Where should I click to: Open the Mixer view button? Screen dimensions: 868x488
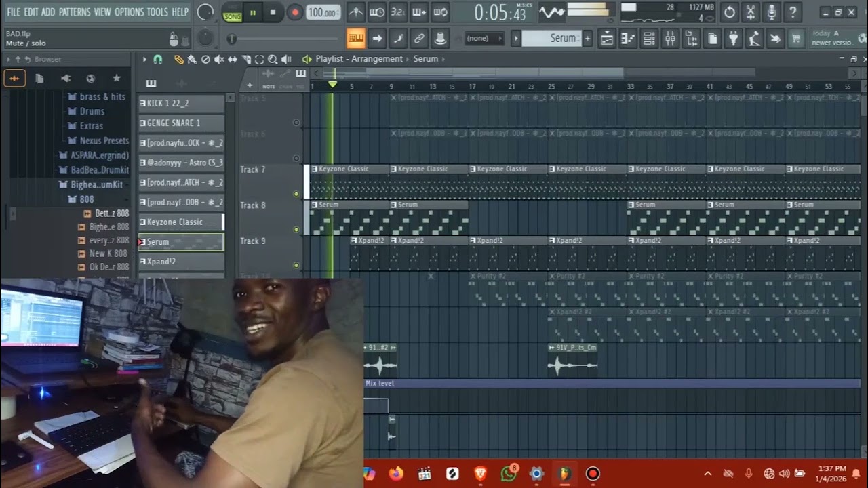point(670,39)
